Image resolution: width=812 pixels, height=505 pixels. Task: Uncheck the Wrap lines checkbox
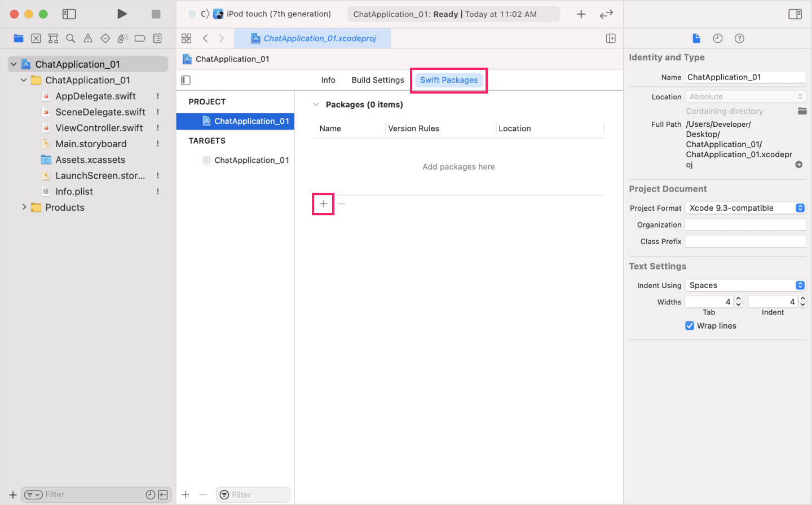pos(690,326)
